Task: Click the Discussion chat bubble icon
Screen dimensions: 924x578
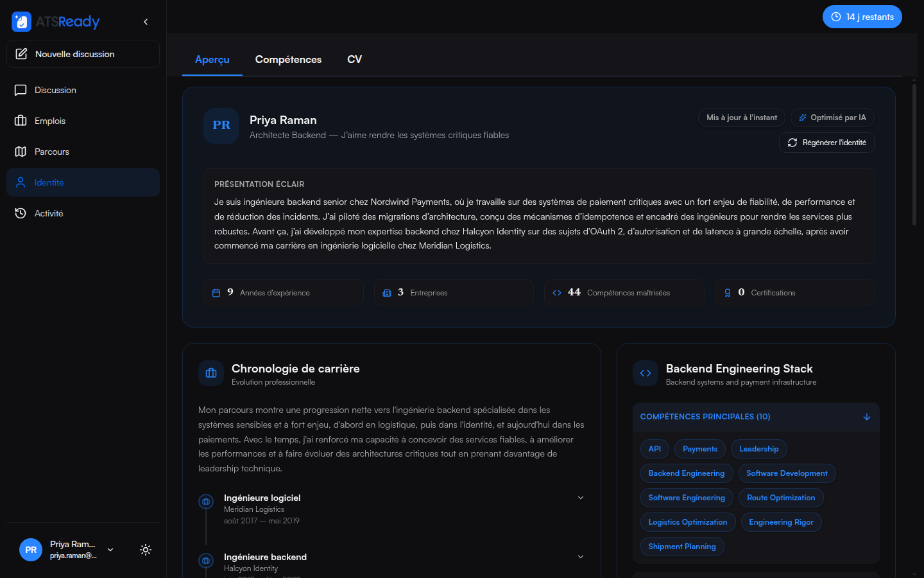Action: coord(21,90)
